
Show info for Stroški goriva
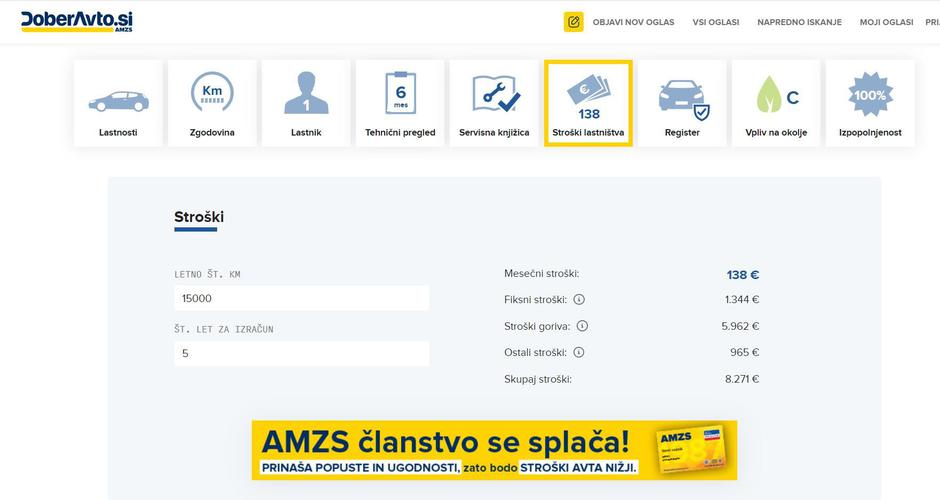[x=582, y=326]
